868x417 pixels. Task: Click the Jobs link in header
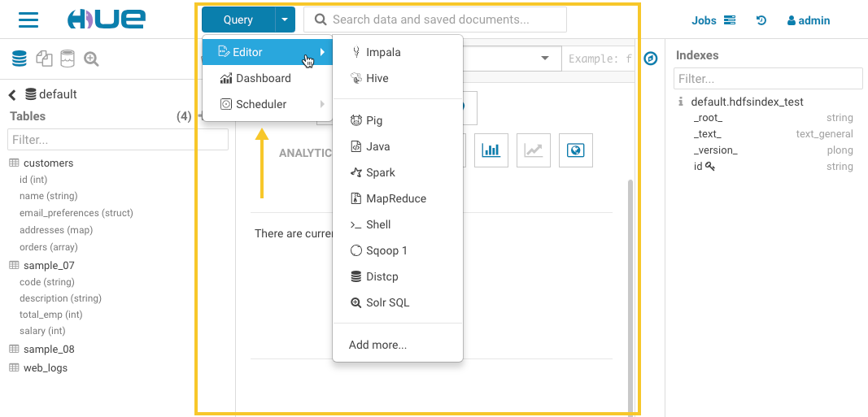tap(713, 20)
